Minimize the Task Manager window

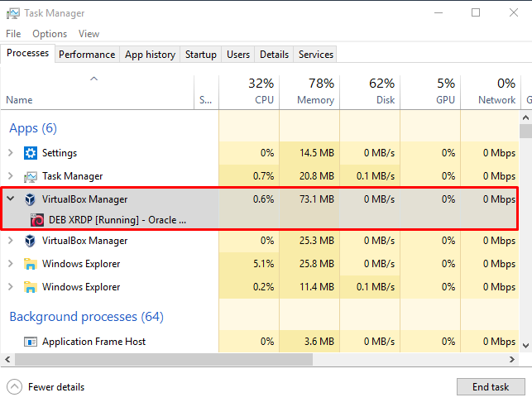pyautogui.click(x=439, y=13)
